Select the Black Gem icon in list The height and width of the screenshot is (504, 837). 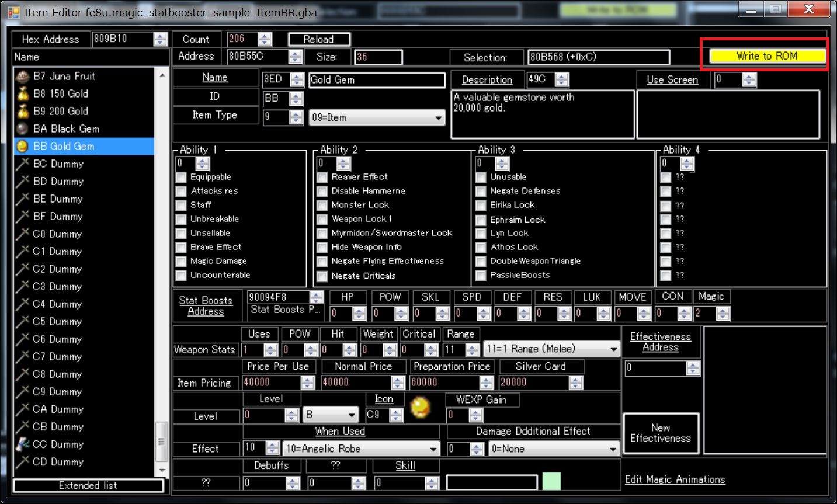pyautogui.click(x=23, y=129)
